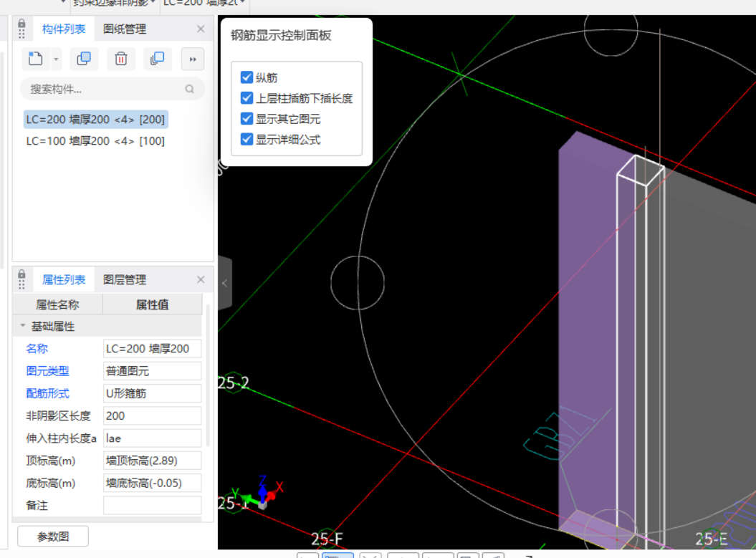Switch to the 图层管理 tab
The image size is (756, 558).
tap(125, 279)
